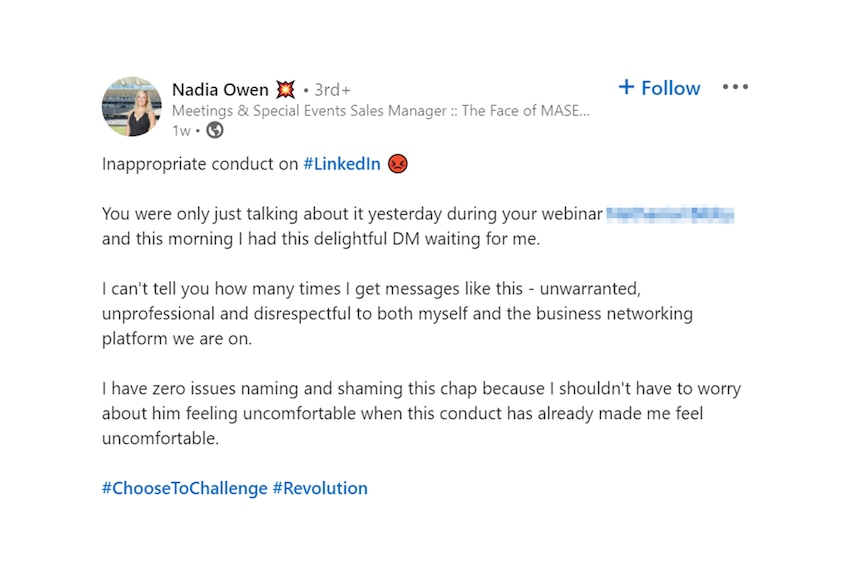The height and width of the screenshot is (575, 862).
Task: Follow Nadia Owen
Action: (x=659, y=88)
